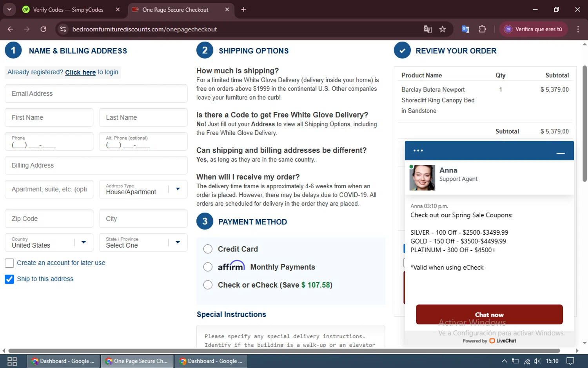Open the Country dropdown
The height and width of the screenshot is (368, 588).
[49, 243]
